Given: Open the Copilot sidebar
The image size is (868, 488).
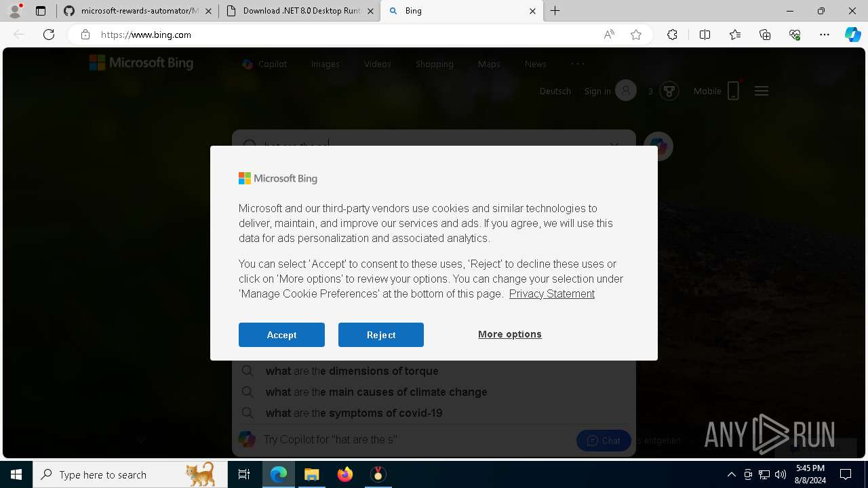Looking at the screenshot, I should click(x=853, y=35).
